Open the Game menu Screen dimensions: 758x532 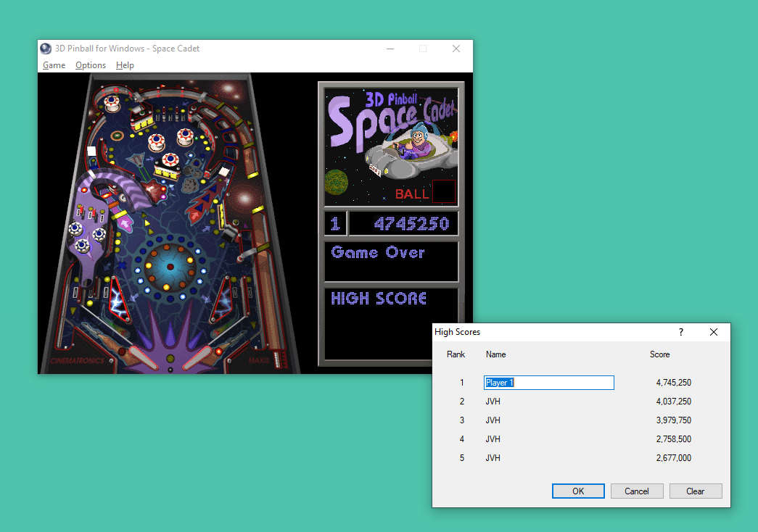pyautogui.click(x=54, y=65)
